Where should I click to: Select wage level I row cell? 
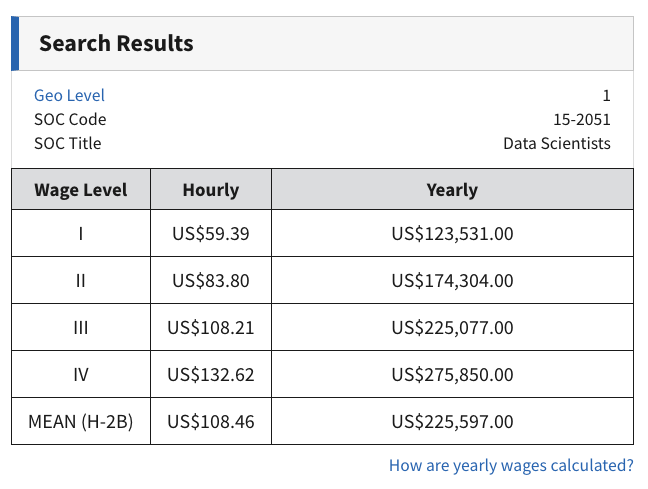81,234
